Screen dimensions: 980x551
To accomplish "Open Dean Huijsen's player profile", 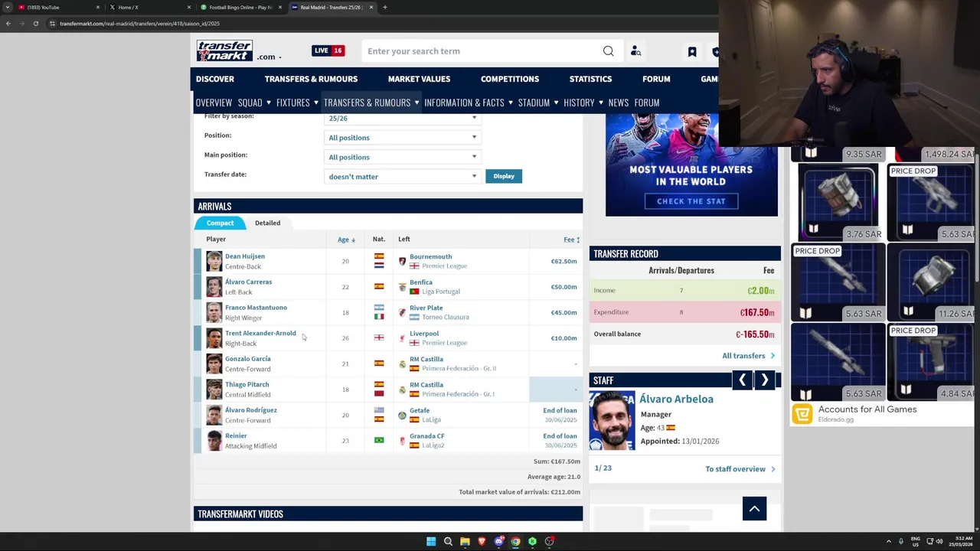I will click(x=245, y=256).
